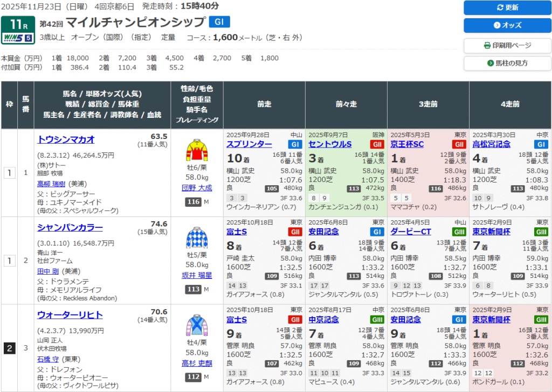The image size is (552, 392).
Task: Open the 馬柱の見方 help guide
Action: tap(507, 63)
